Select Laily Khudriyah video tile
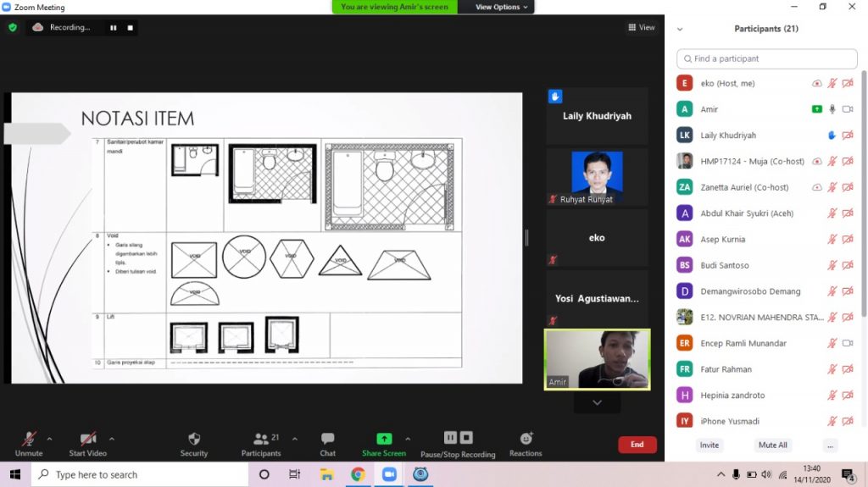Screen dimensions: 868x487 pos(597,116)
